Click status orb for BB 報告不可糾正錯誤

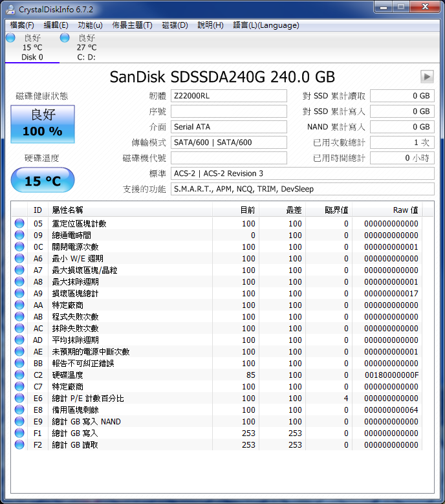point(19,363)
